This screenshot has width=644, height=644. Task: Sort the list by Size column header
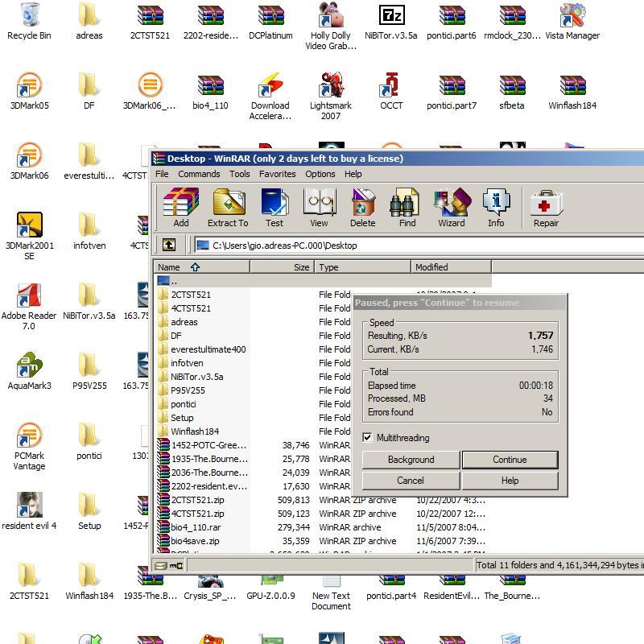[x=282, y=267]
